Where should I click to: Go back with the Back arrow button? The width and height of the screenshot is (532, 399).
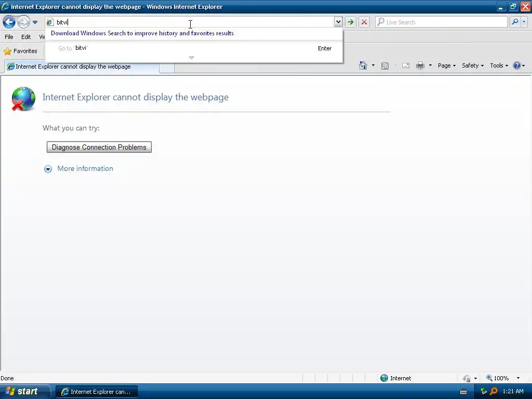9,22
